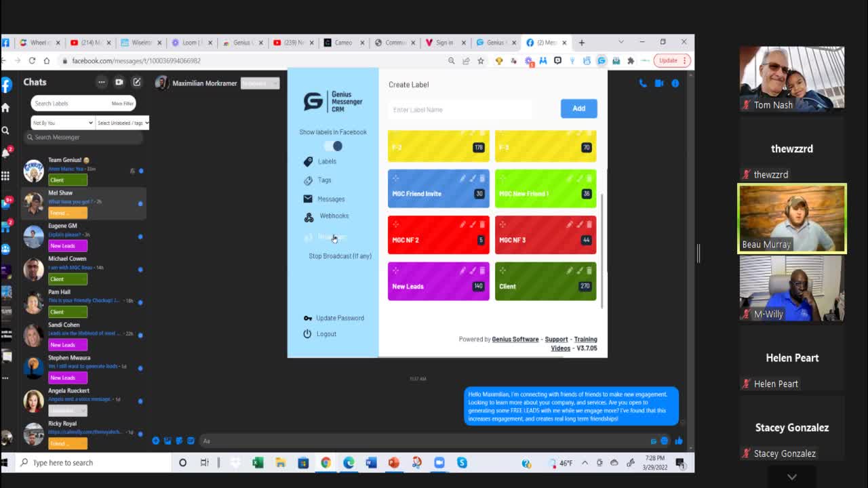Click More Filter button in label search
Viewport: 868px width, 488px height.
click(x=123, y=104)
